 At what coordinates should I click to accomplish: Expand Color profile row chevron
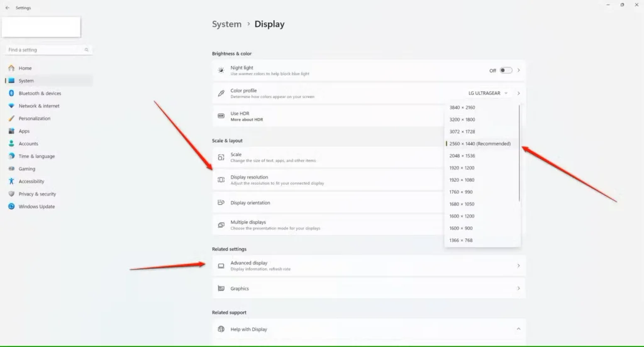[x=519, y=93]
